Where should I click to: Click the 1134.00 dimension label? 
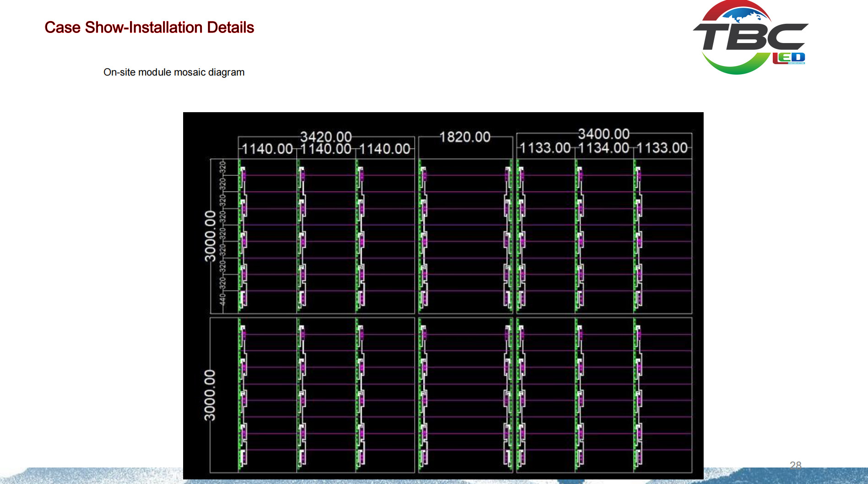[603, 148]
